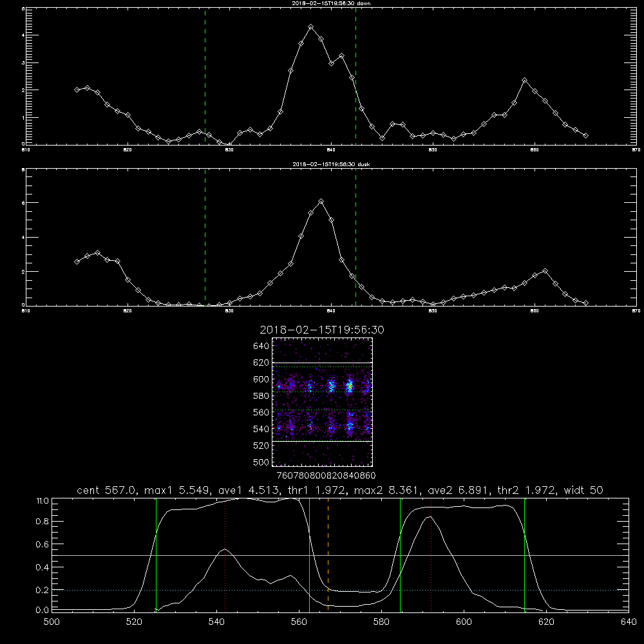The image size is (644, 644).
Task: Click x-axis label 500 of the bottom profile plot
Action: pos(52,622)
